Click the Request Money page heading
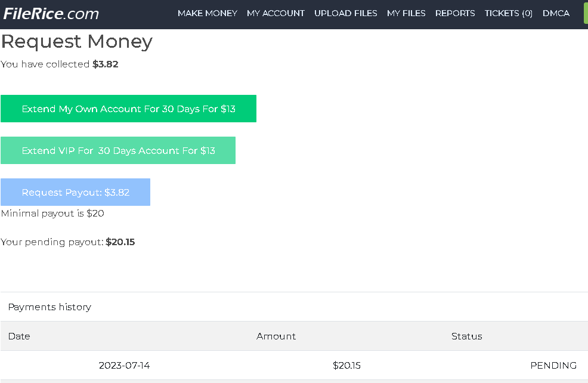Screen dimensions: 588x383 point(76,42)
